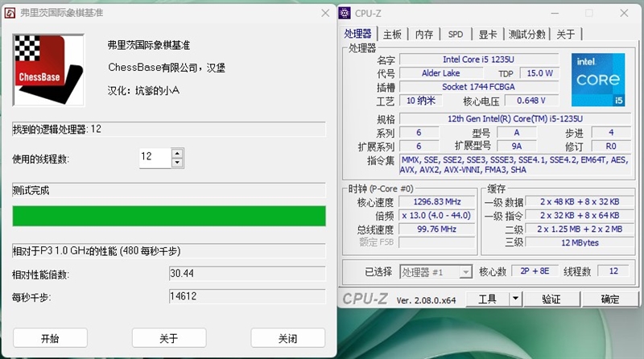Click the 找到的逻辑处理器: 12 field
Viewport: 644px width, 359px height.
[x=169, y=130]
